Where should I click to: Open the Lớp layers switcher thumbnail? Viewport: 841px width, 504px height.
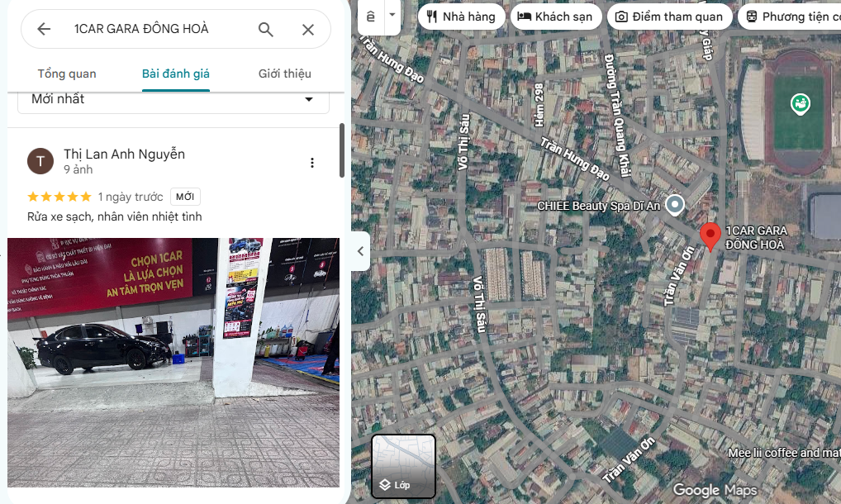point(403,466)
